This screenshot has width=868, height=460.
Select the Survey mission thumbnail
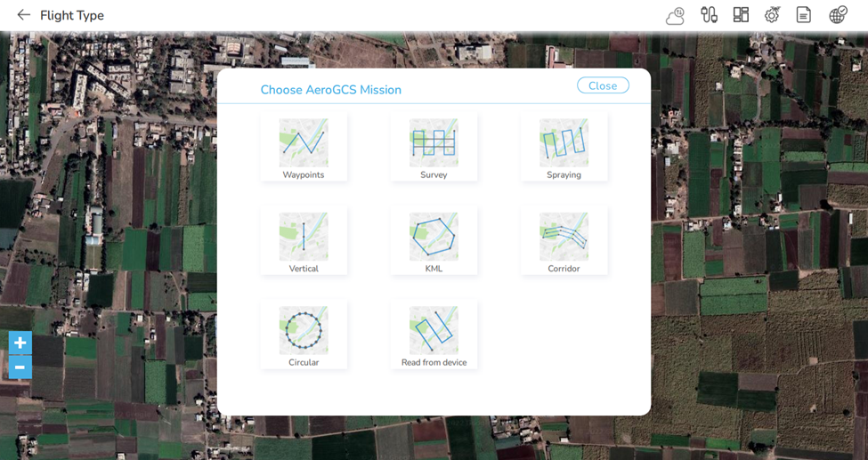pyautogui.click(x=434, y=143)
